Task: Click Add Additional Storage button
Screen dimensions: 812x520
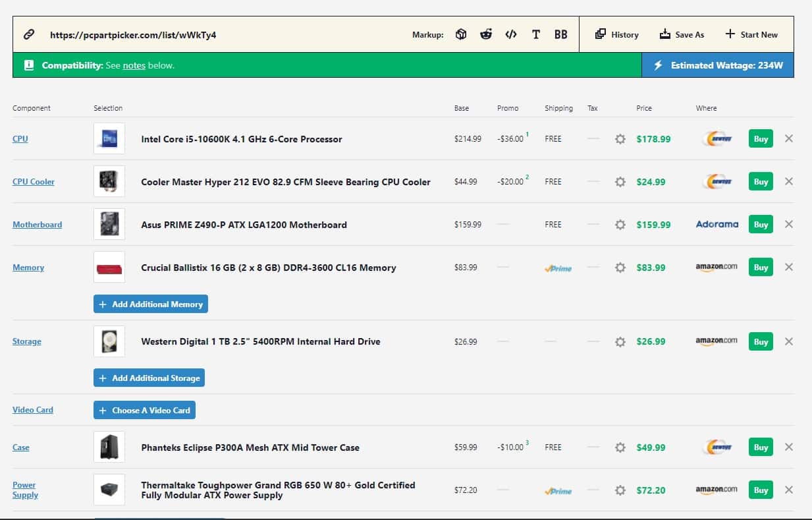Action: click(x=149, y=378)
